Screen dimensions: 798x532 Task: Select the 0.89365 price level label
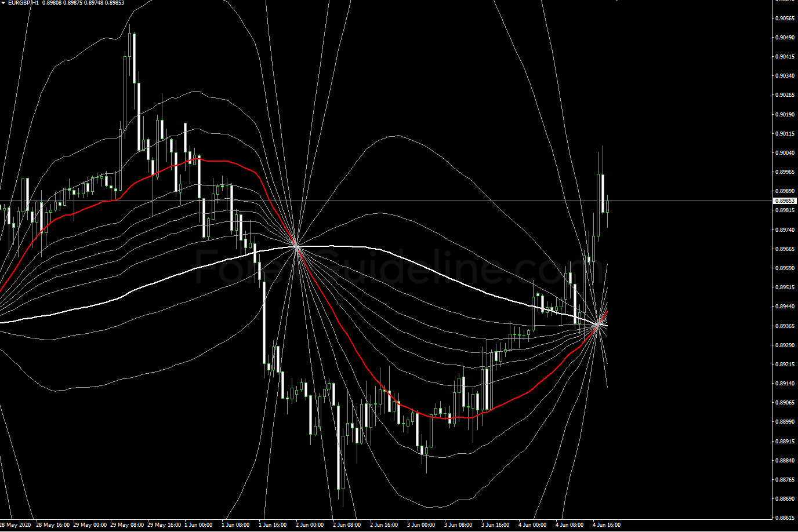(785, 326)
